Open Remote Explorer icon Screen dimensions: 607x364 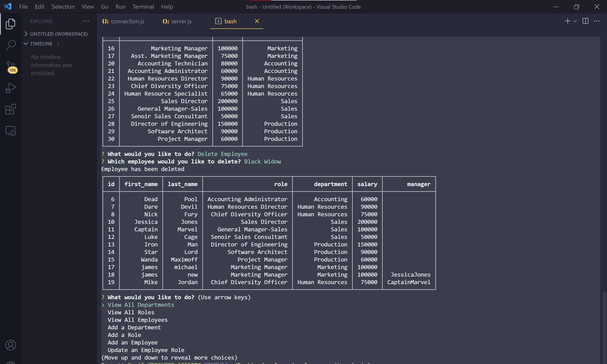(11, 131)
